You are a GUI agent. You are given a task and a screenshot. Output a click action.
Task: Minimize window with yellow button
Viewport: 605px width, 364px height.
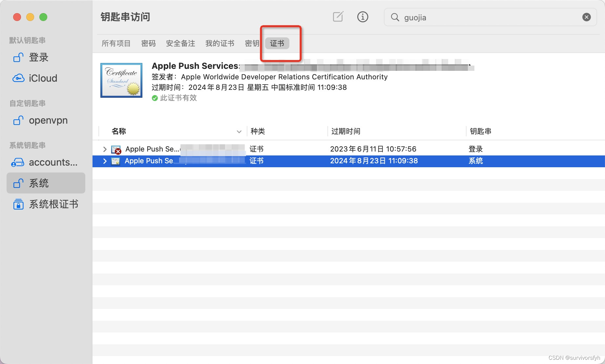[x=30, y=17]
